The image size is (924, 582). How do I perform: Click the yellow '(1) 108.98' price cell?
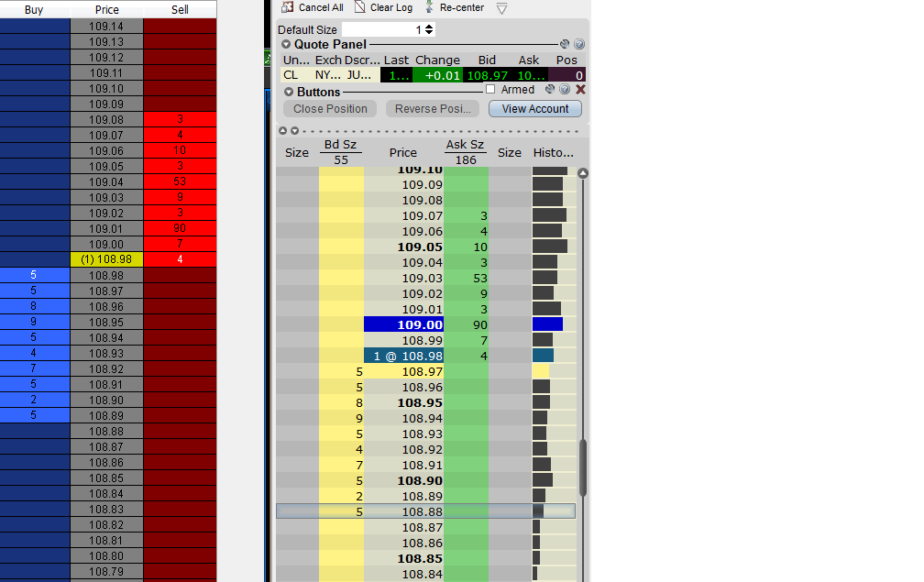click(x=106, y=259)
